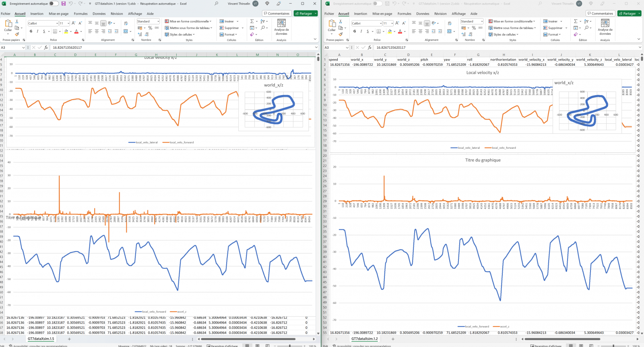Cut selection with scissors in left window

tap(17, 21)
